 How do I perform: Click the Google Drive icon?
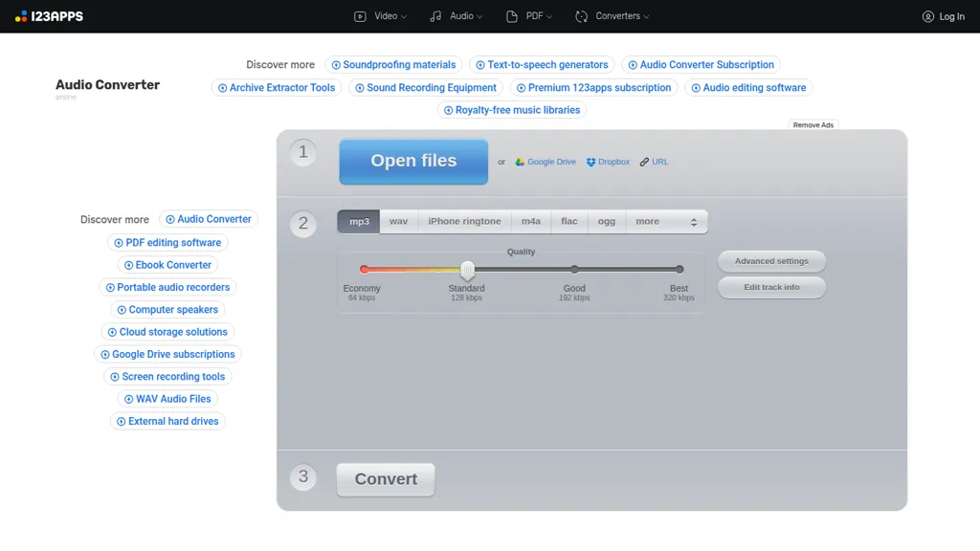(x=520, y=162)
